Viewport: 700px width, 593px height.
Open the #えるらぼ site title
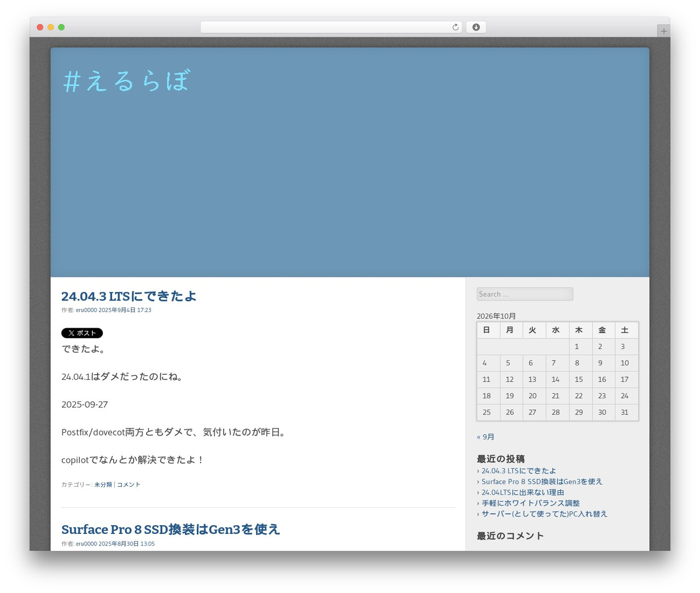[x=126, y=81]
